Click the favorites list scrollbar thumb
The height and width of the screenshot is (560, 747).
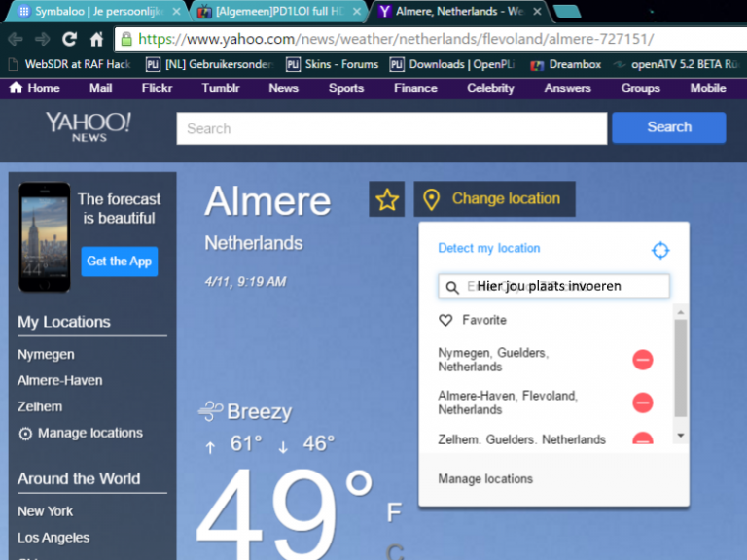[x=681, y=368]
